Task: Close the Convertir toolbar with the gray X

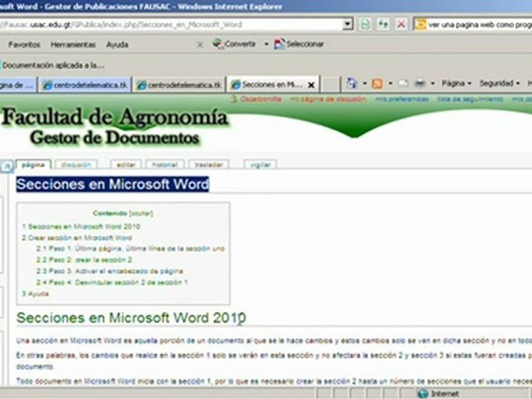Action: point(200,44)
